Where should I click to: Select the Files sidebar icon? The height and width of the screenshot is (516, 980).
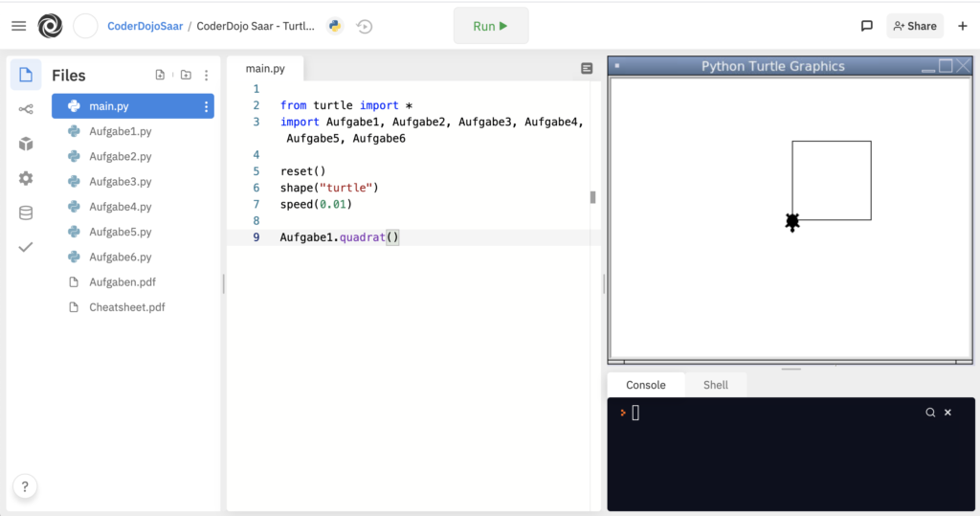[26, 75]
